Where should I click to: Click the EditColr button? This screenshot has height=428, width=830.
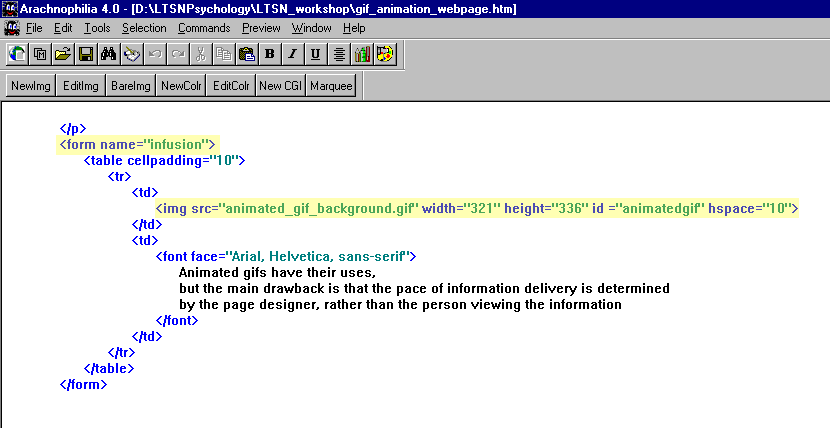(x=230, y=87)
